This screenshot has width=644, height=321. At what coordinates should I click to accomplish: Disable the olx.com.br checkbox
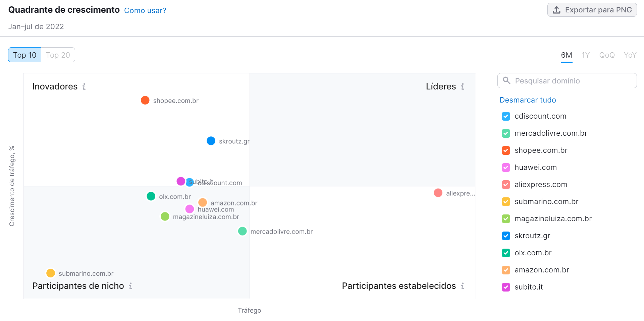[506, 253]
